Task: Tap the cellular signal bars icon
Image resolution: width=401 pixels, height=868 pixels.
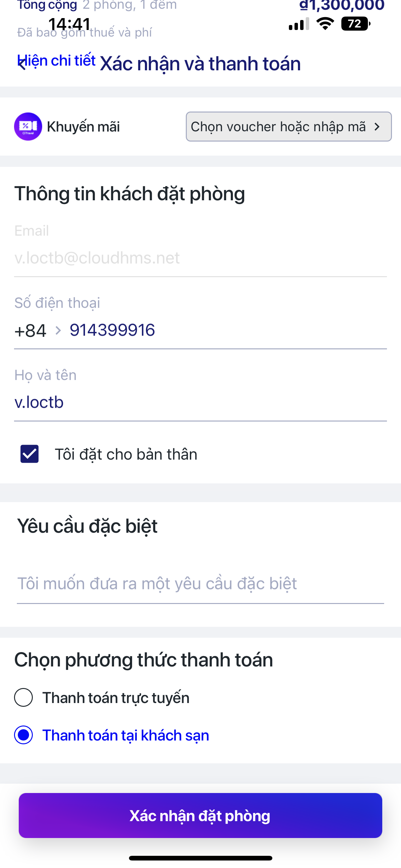Action: (x=299, y=25)
